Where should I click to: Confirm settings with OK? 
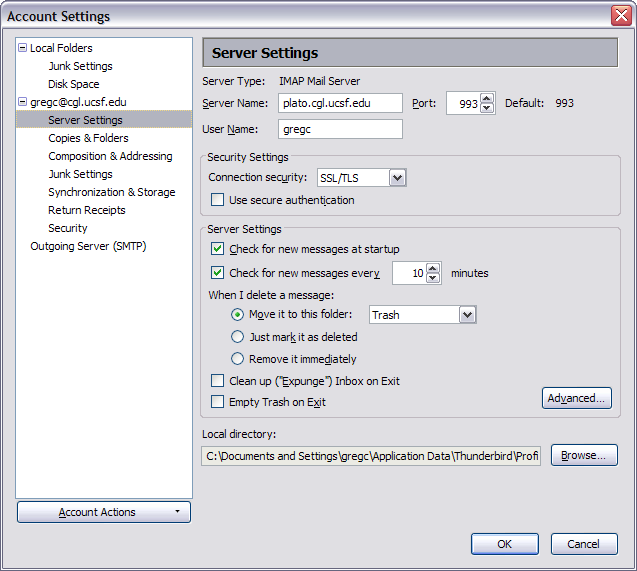[x=505, y=544]
